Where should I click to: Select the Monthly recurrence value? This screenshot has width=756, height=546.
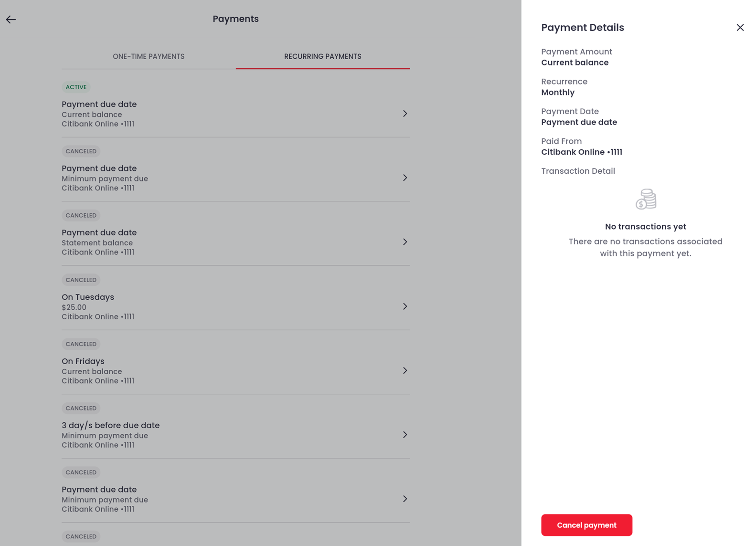point(557,92)
